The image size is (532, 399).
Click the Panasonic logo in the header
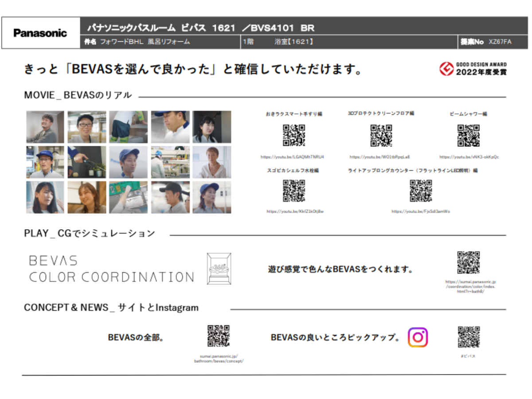[40, 33]
